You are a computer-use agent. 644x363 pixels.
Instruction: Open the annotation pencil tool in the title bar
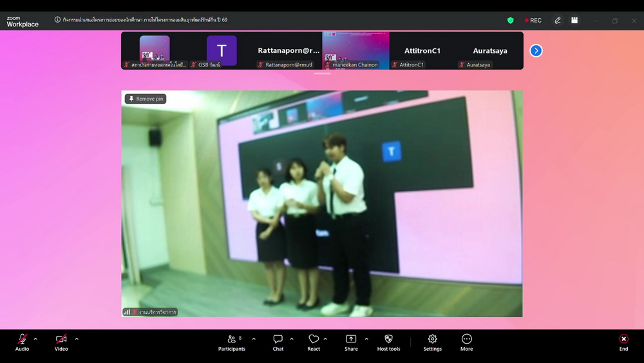(x=558, y=21)
